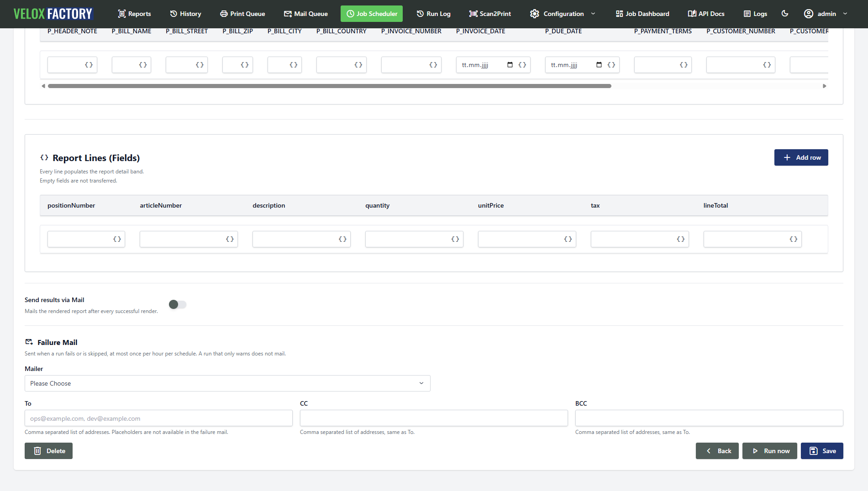This screenshot has height=491, width=868.
Task: Insert placeholder in description field
Action: [x=342, y=239]
